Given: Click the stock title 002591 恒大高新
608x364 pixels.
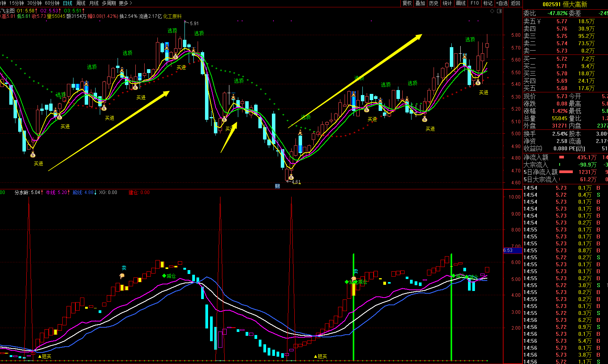Looking at the screenshot, I should pos(565,4).
